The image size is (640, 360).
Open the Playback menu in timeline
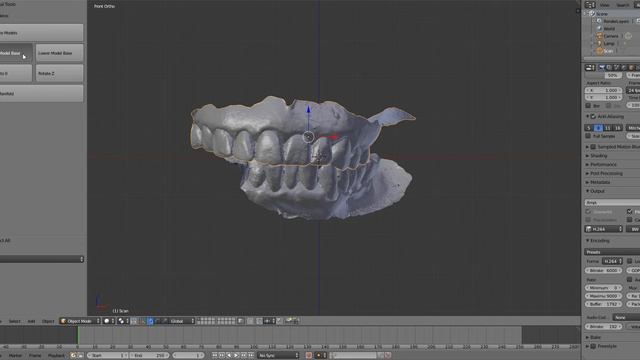56,356
